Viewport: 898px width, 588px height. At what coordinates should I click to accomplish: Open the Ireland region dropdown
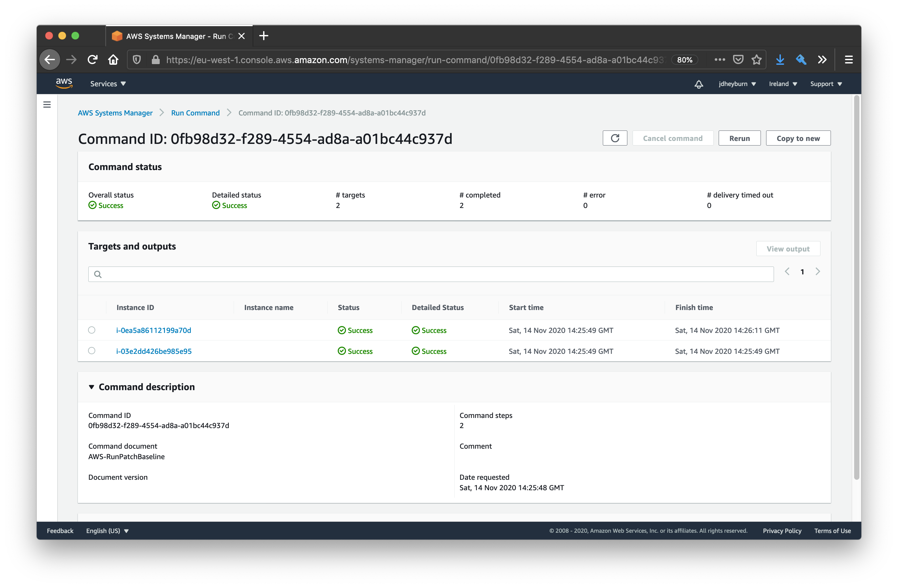tap(783, 84)
